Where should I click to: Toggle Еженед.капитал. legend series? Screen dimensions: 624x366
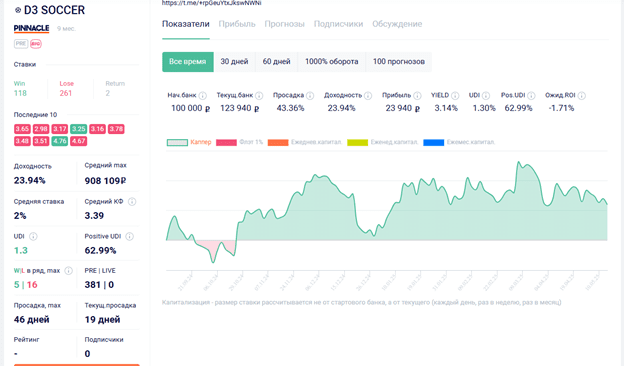pyautogui.click(x=382, y=142)
